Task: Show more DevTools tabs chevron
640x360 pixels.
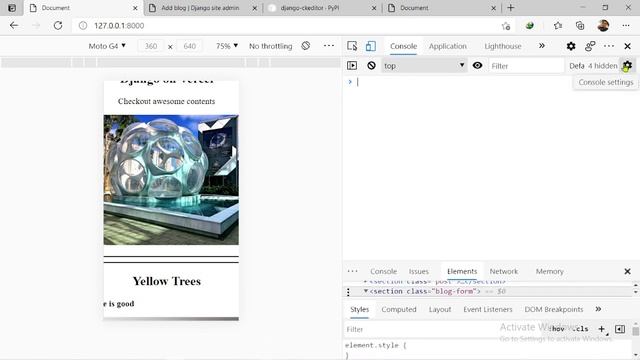Action: pyautogui.click(x=542, y=46)
